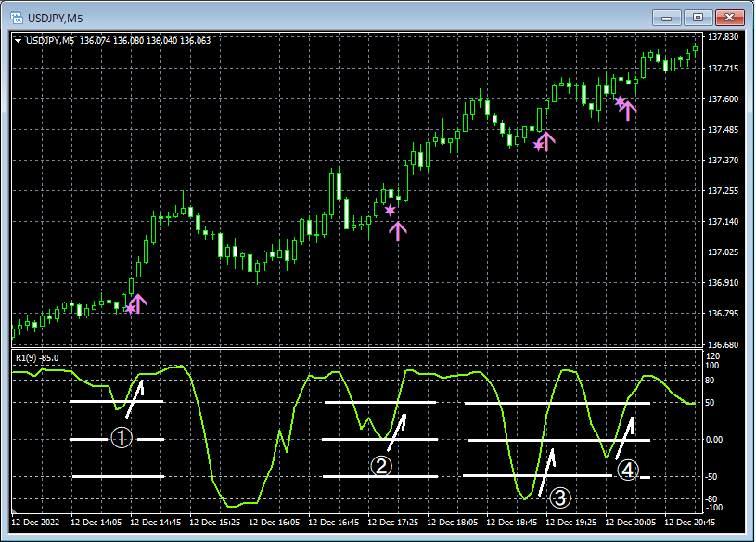Click the white arrow above circled number 3

[547, 467]
